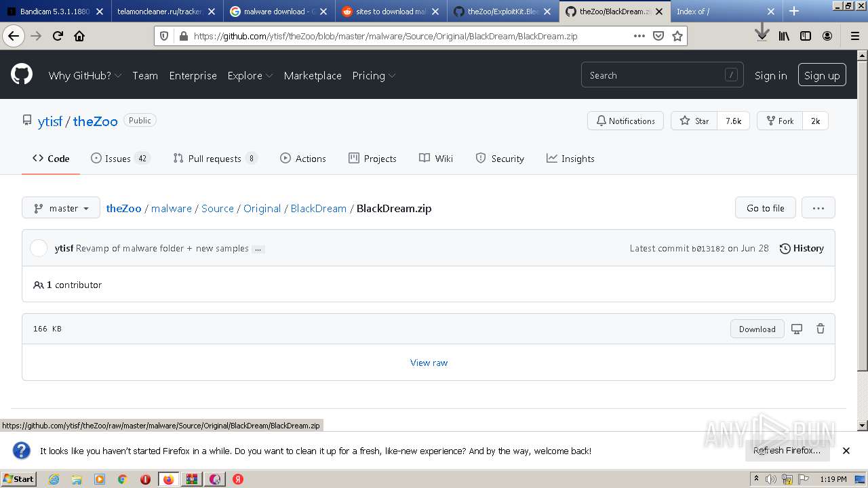Switch to telamoncleaner.ru browser tab
This screenshot has width=868, height=488.
click(167, 11)
